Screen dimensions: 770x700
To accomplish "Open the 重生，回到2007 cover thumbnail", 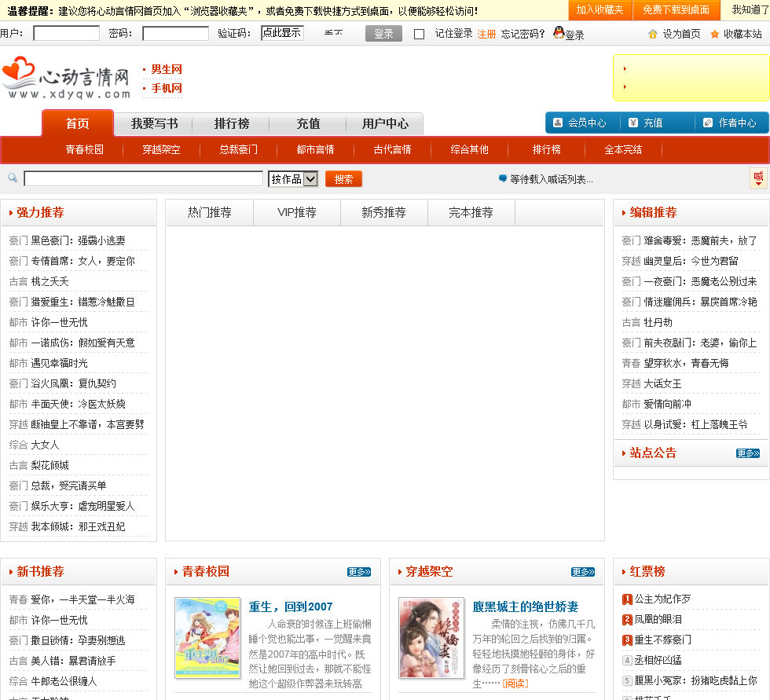I will tap(207, 638).
